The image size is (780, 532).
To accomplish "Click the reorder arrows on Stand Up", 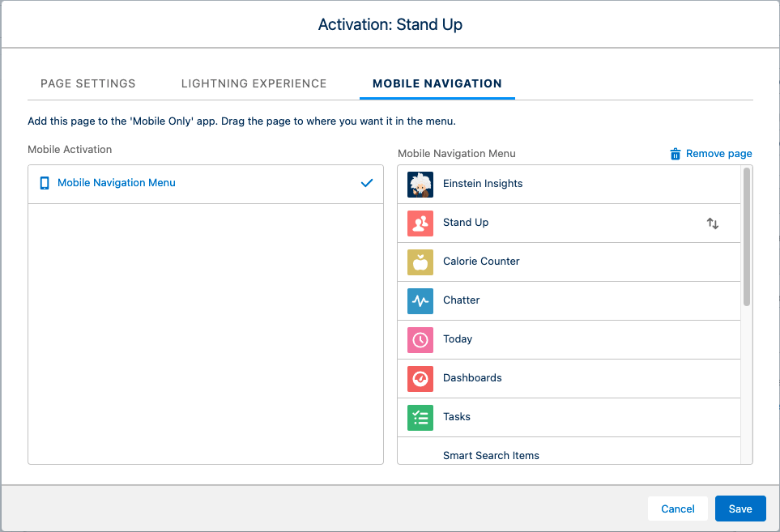I will coord(713,223).
